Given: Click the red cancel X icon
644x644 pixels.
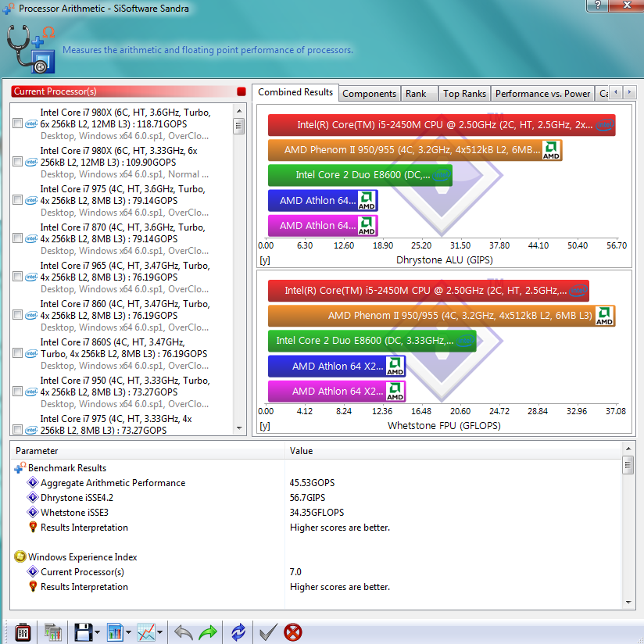Looking at the screenshot, I should click(x=293, y=632).
